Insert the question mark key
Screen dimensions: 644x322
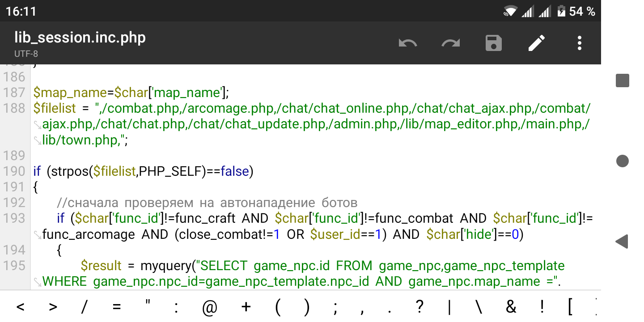[x=419, y=307]
